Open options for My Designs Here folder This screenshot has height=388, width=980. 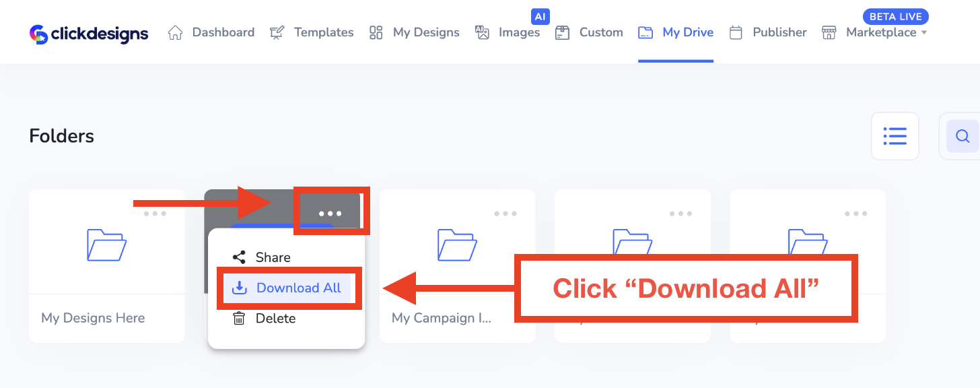[155, 214]
